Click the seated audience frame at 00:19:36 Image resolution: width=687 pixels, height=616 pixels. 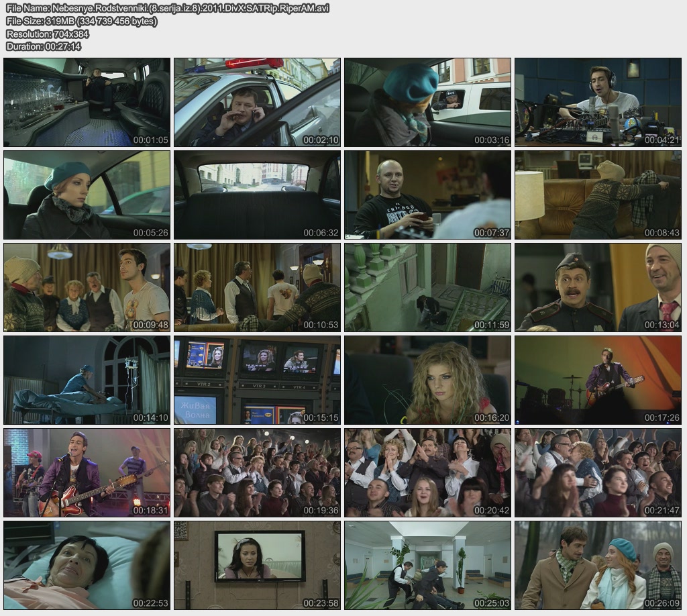pyautogui.click(x=258, y=472)
